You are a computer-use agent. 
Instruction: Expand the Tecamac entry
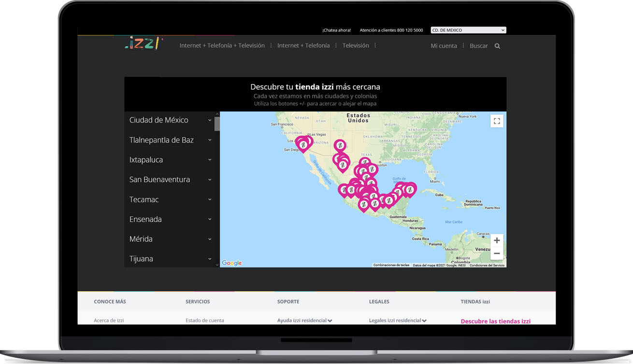(x=170, y=199)
